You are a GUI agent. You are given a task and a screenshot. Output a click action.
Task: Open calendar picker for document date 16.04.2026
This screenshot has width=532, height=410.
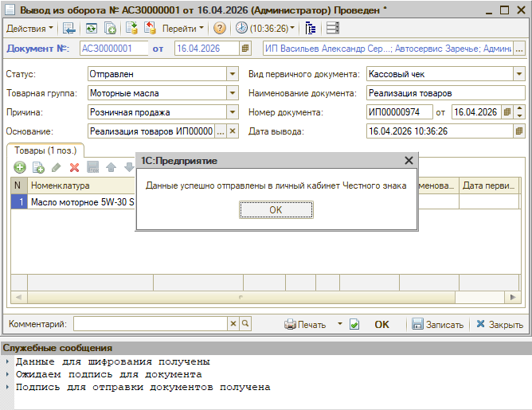[x=247, y=49]
